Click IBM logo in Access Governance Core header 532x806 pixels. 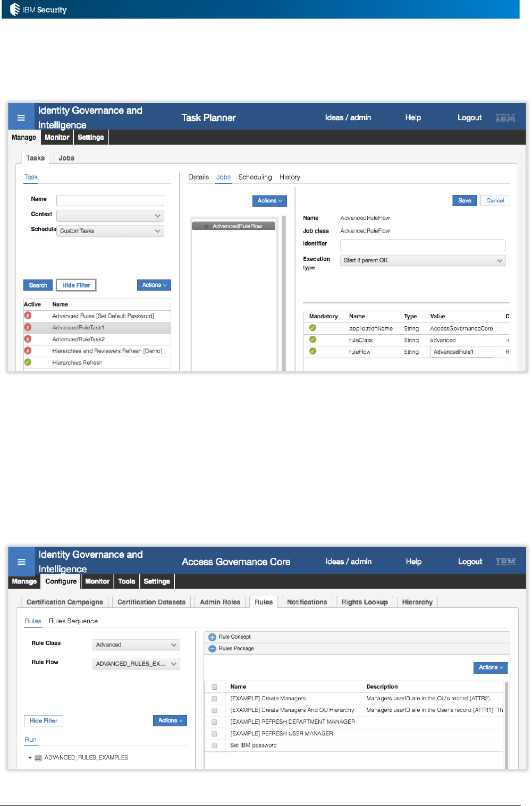point(506,562)
